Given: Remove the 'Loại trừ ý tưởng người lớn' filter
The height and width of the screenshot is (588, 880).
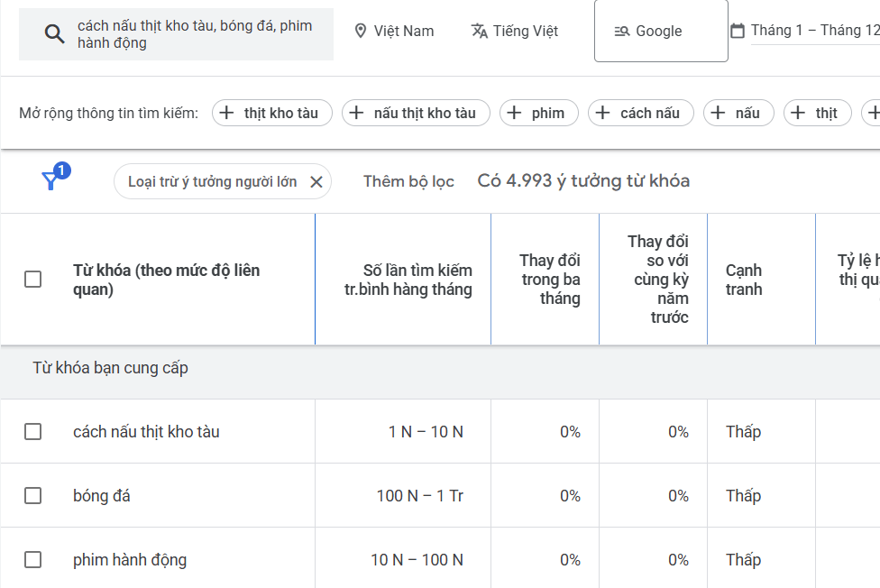Looking at the screenshot, I should (316, 182).
